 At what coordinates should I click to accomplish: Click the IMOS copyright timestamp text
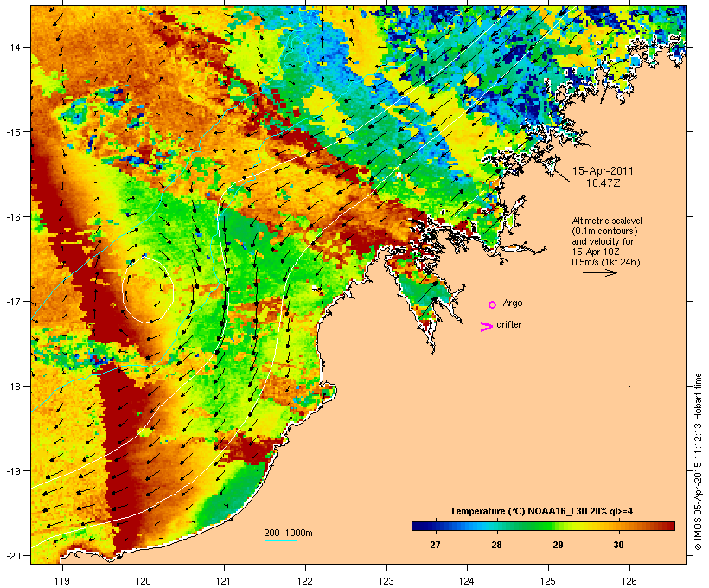pyautogui.click(x=698, y=462)
